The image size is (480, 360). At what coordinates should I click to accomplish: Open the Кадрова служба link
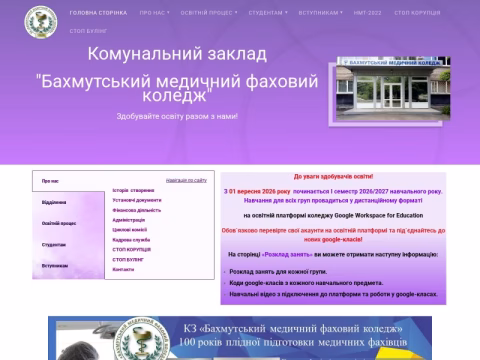(x=131, y=240)
